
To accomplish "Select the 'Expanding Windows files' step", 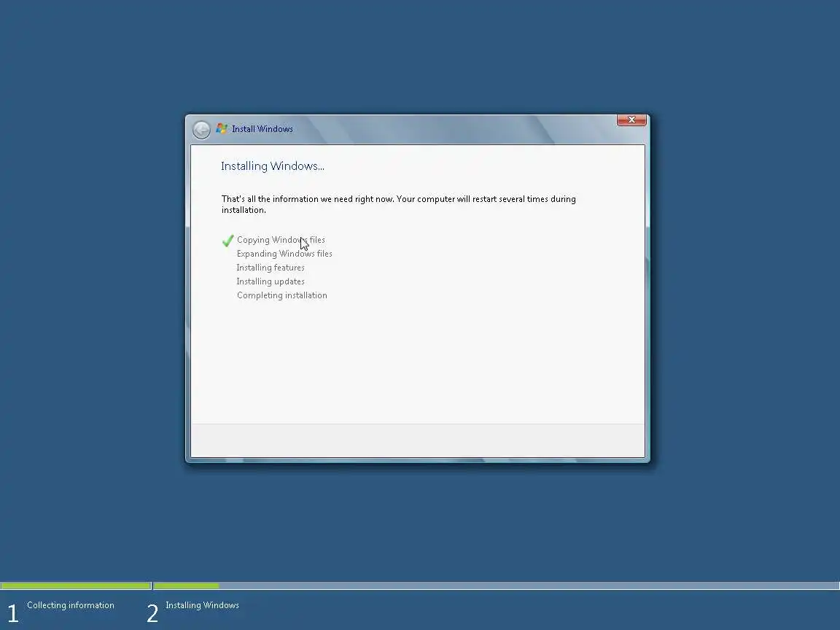I will 284,254.
